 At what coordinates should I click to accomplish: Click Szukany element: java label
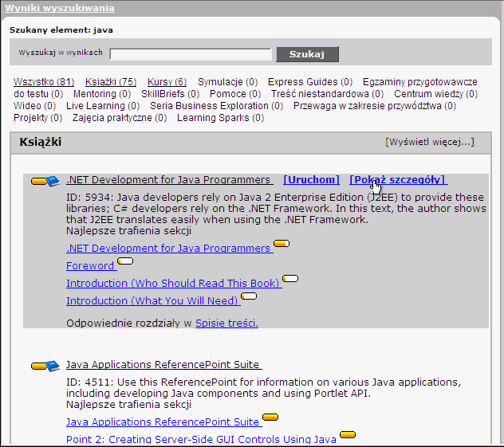coord(61,30)
